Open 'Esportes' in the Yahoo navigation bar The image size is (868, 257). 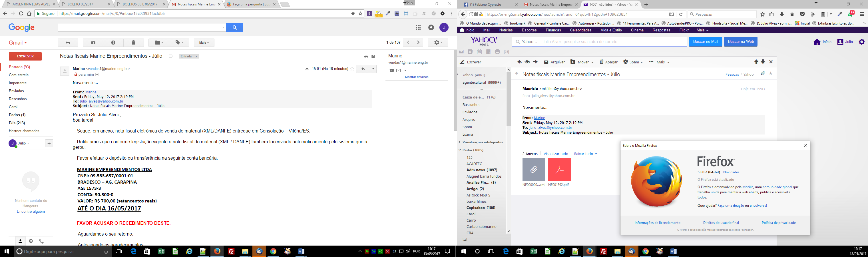pos(529,30)
